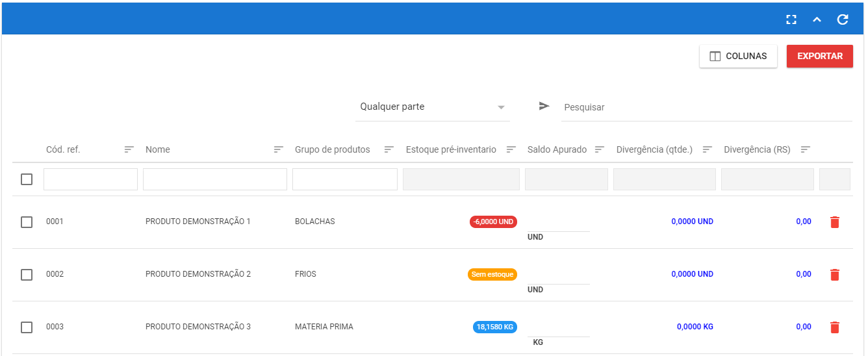Screen dimensions: 868x356
Task: Open sort menu icon for Cód. ref. column
Action: (x=129, y=149)
